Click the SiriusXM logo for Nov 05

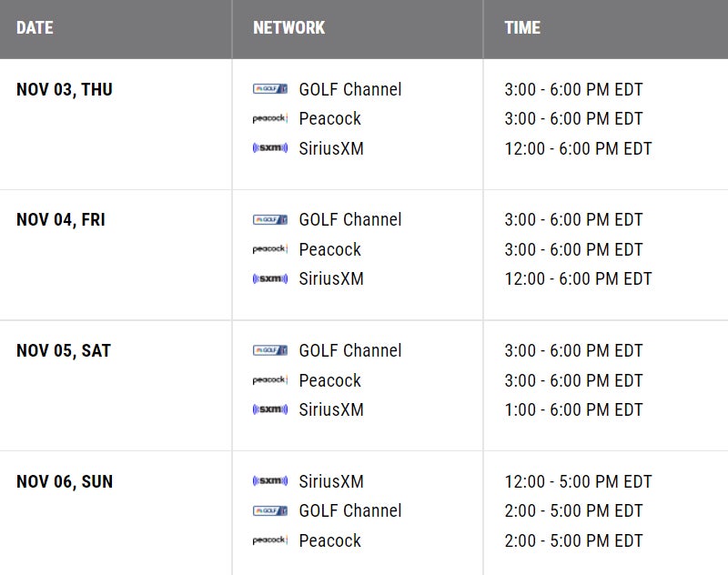pos(270,409)
